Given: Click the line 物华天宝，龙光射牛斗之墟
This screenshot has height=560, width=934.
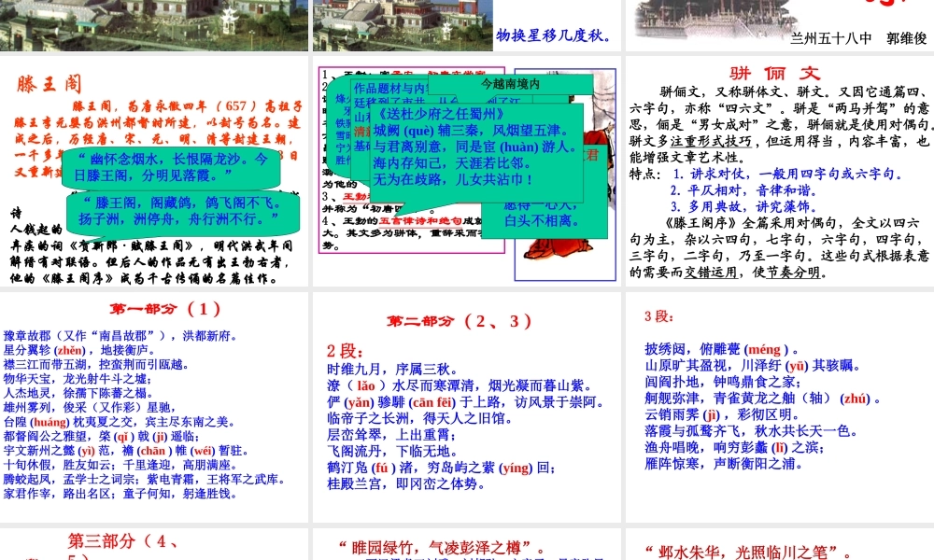Looking at the screenshot, I should tap(78, 379).
